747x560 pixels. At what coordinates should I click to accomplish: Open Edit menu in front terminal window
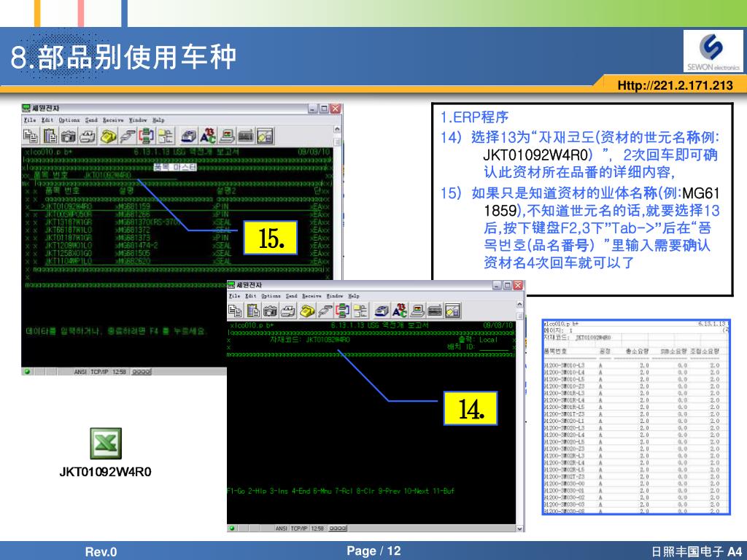251,296
